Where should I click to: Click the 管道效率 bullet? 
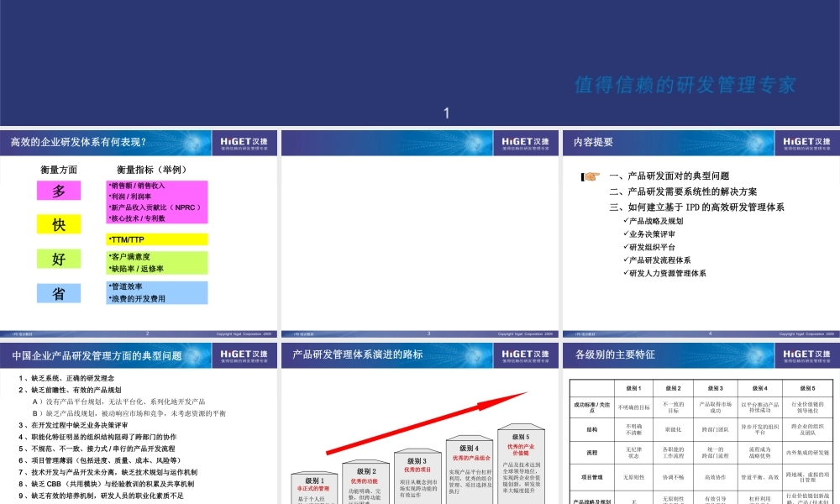click(125, 286)
